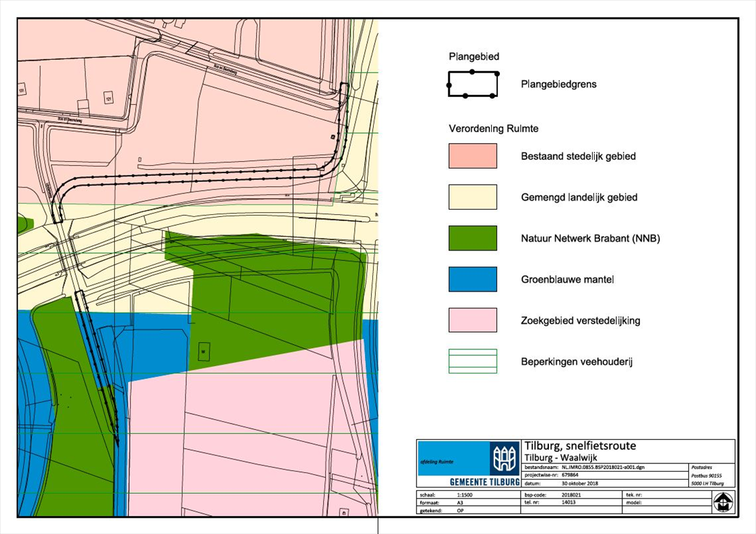Image resolution: width=756 pixels, height=534 pixels.
Task: Click the 'Natuur Netwerk Brabant (NNB)' label
Action: coord(590,238)
